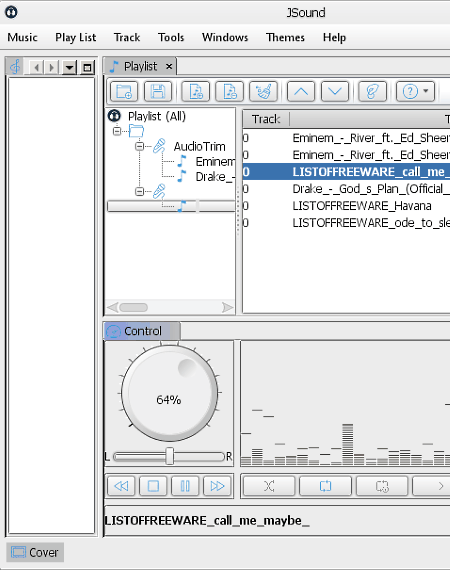
Task: Save the playlist with floppy icon
Action: pos(158,91)
